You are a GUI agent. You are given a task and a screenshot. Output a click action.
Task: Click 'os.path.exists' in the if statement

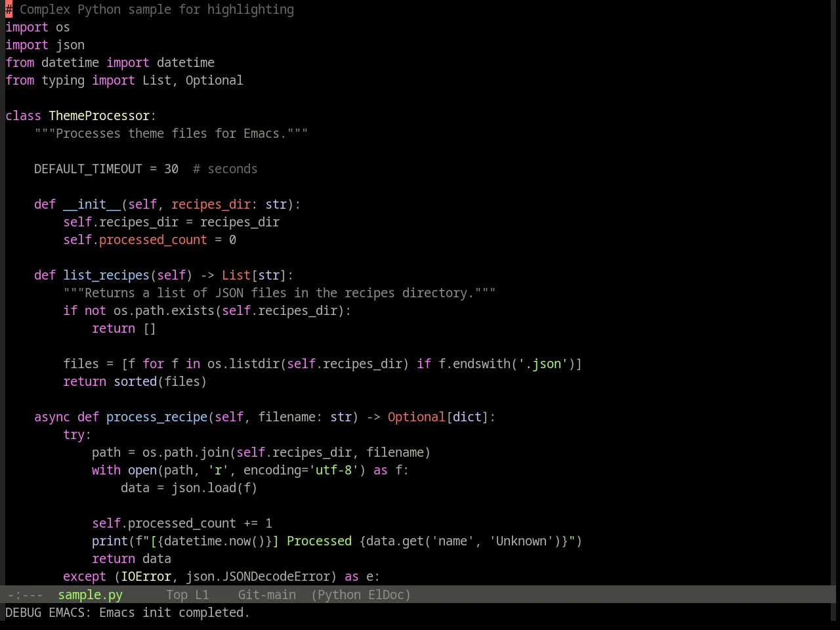coord(164,310)
